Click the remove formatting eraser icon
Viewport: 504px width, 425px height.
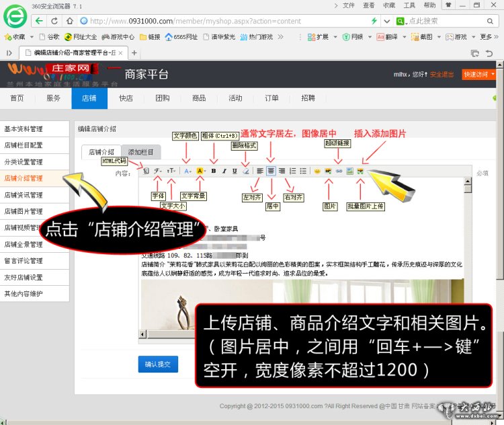coord(245,171)
